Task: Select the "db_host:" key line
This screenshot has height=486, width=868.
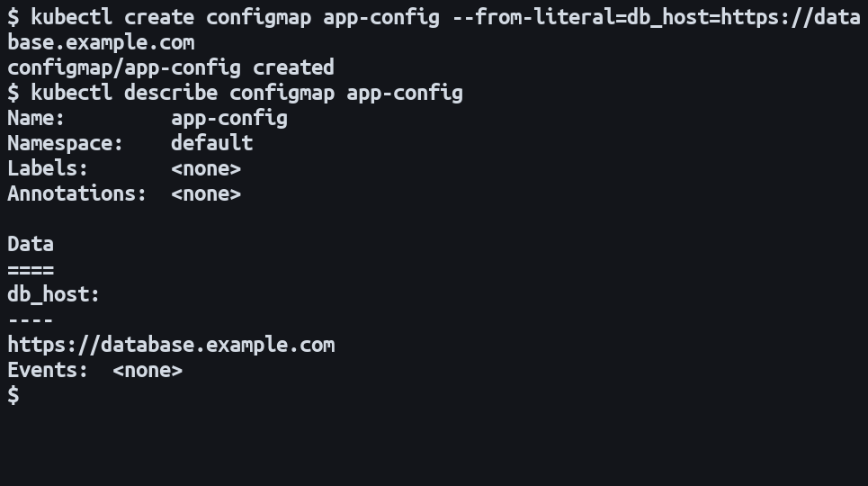Action: click(x=54, y=294)
